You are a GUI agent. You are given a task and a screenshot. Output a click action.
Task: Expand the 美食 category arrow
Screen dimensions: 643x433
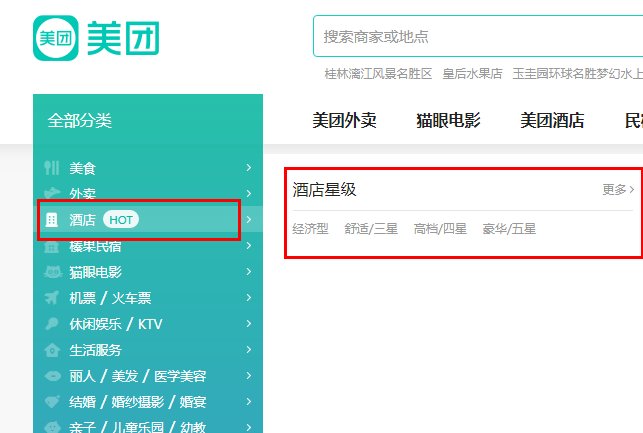click(x=249, y=168)
